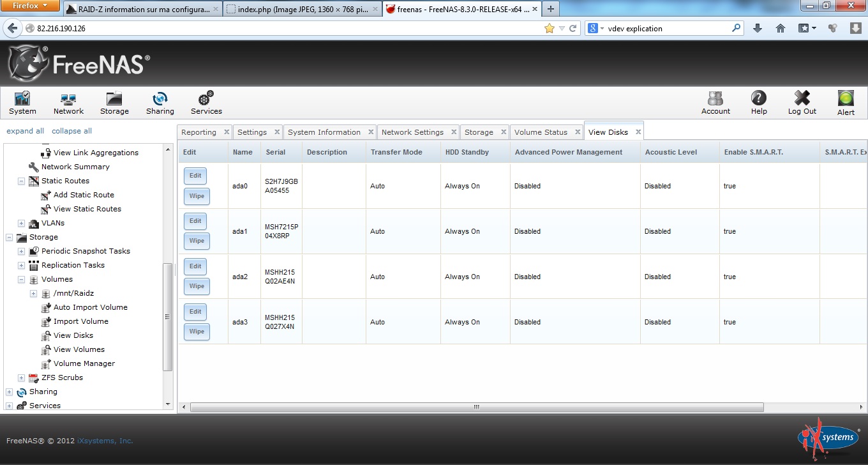
Task: Expand the ZFS Scrubs node
Action: coord(21,377)
